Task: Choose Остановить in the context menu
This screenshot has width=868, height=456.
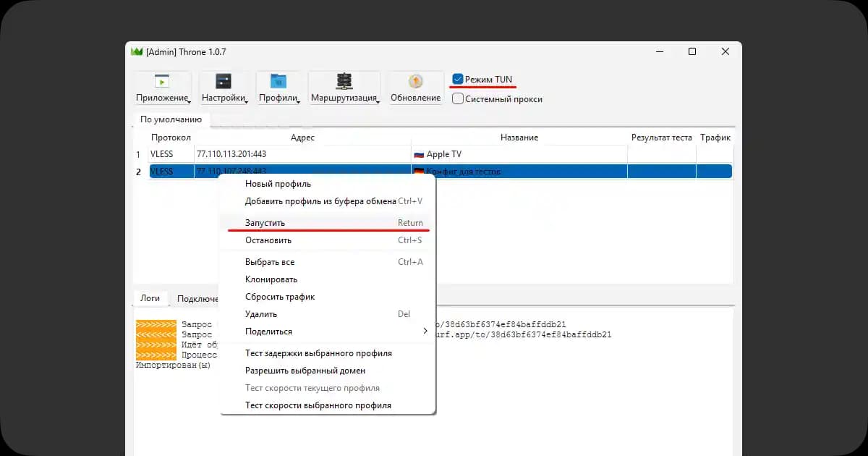Action: click(268, 240)
